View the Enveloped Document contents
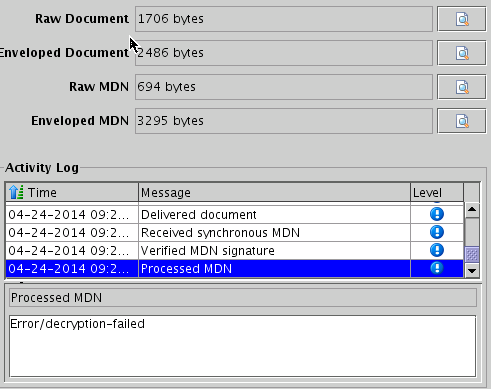491x389 pixels. pos(462,53)
